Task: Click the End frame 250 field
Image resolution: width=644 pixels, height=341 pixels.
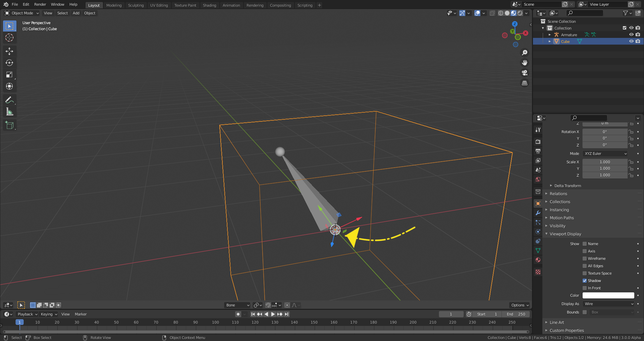Action: pyautogui.click(x=516, y=314)
